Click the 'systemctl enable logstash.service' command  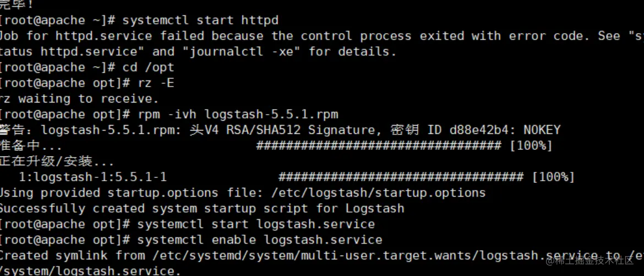[259, 240]
